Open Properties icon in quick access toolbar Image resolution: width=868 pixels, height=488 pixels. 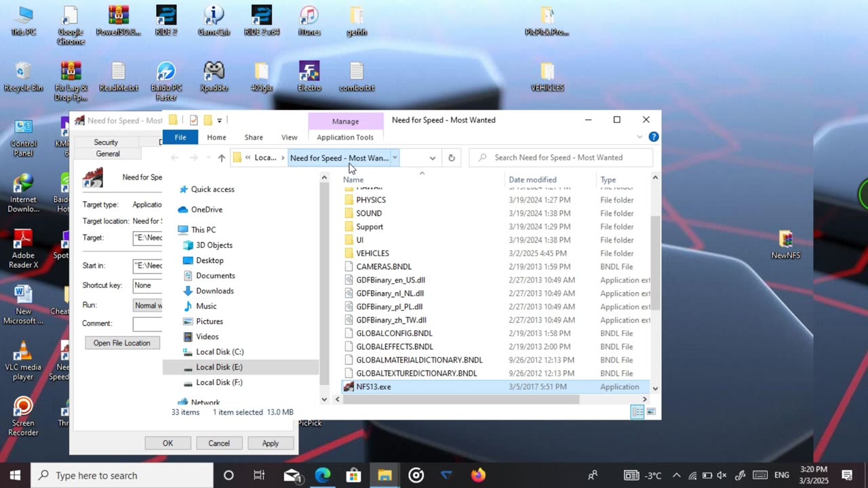[193, 120]
